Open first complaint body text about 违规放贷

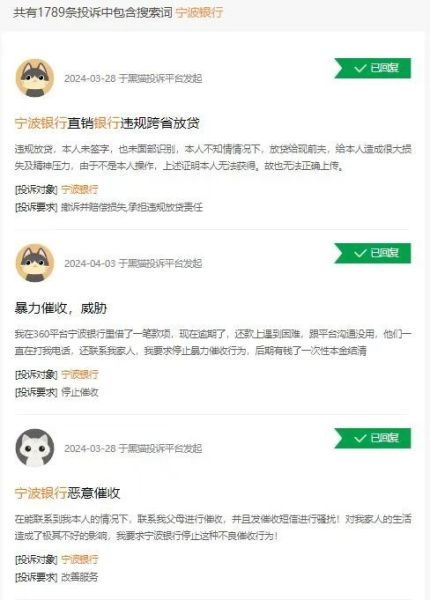[x=213, y=157]
